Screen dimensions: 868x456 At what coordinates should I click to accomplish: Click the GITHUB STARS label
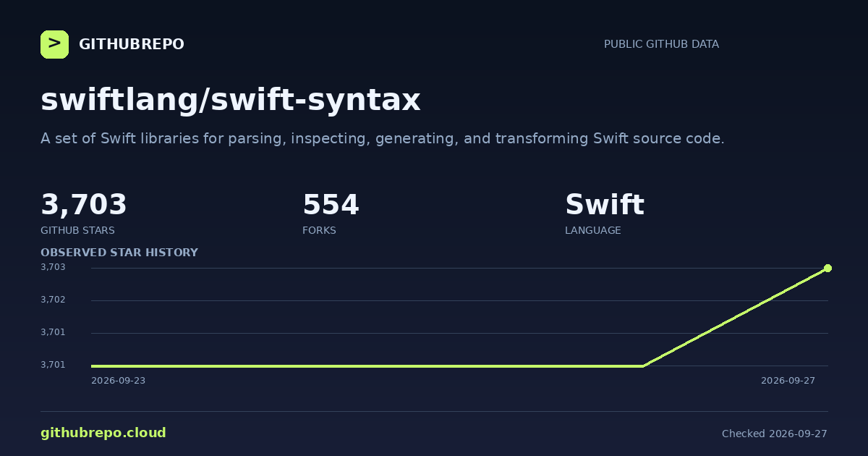point(77,230)
